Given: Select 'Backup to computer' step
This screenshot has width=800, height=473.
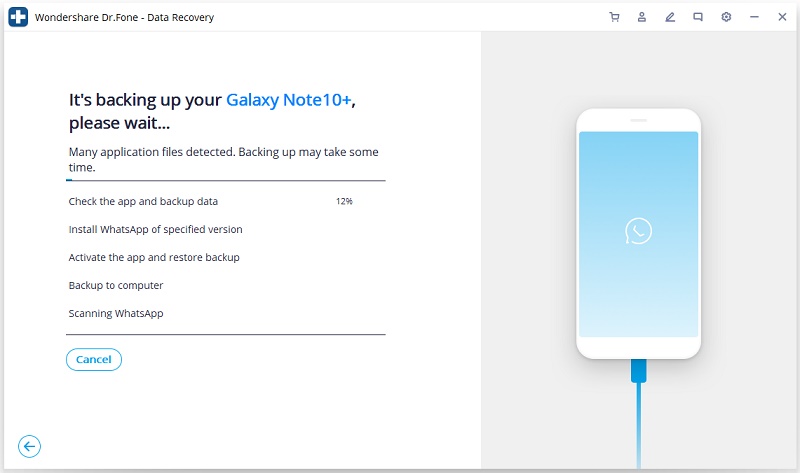Looking at the screenshot, I should coord(116,286).
